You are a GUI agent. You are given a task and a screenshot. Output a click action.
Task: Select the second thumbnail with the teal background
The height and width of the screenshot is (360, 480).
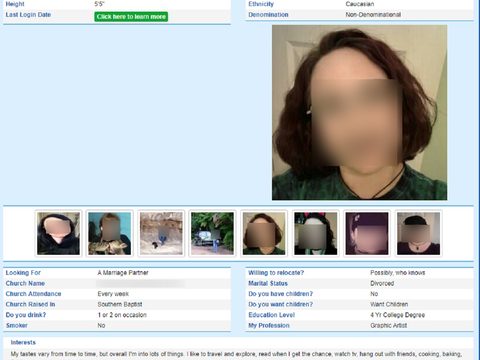pos(110,233)
